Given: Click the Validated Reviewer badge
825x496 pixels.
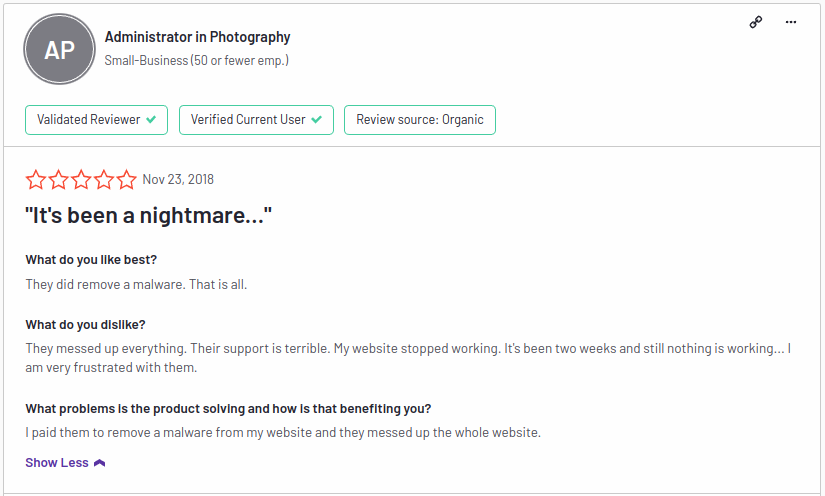Looking at the screenshot, I should click(x=96, y=120).
